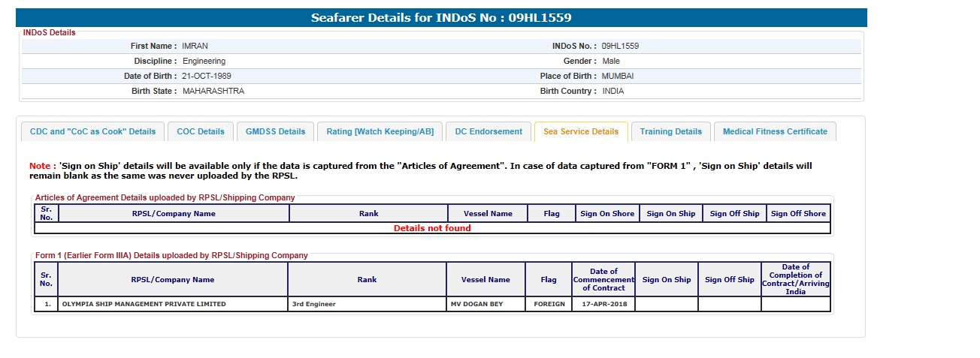Viewport: 980px width, 358px height.
Task: Select the First Name value IMRAN
Action: click(x=195, y=46)
